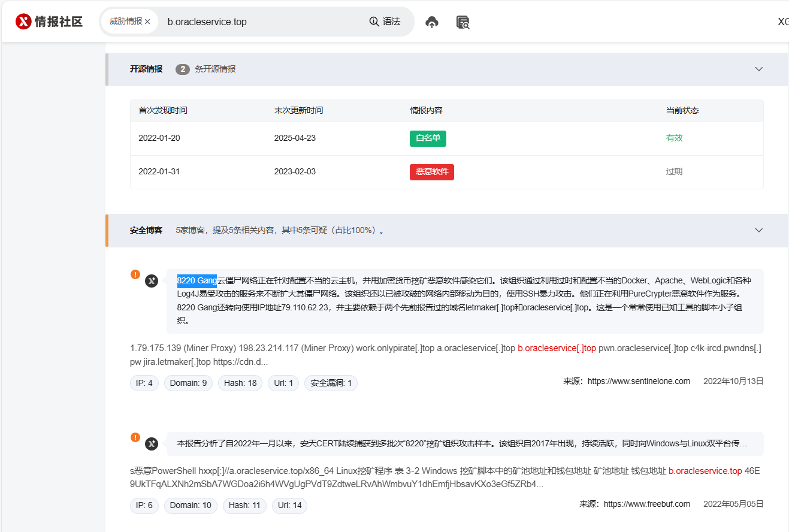Image resolution: width=789 pixels, height=532 pixels.
Task: Collapse the 开源情报 section chevron
Action: click(759, 69)
